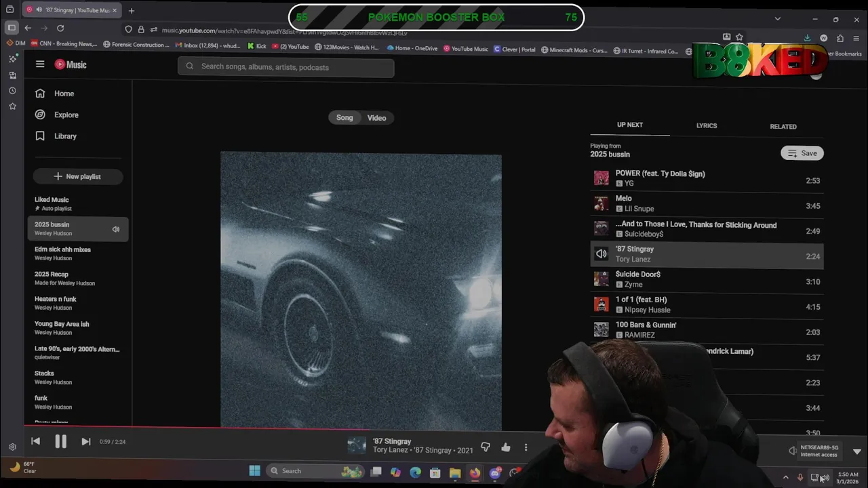868x488 pixels.
Task: Open the Edm sick ahh mixes playlist
Action: pos(78,253)
